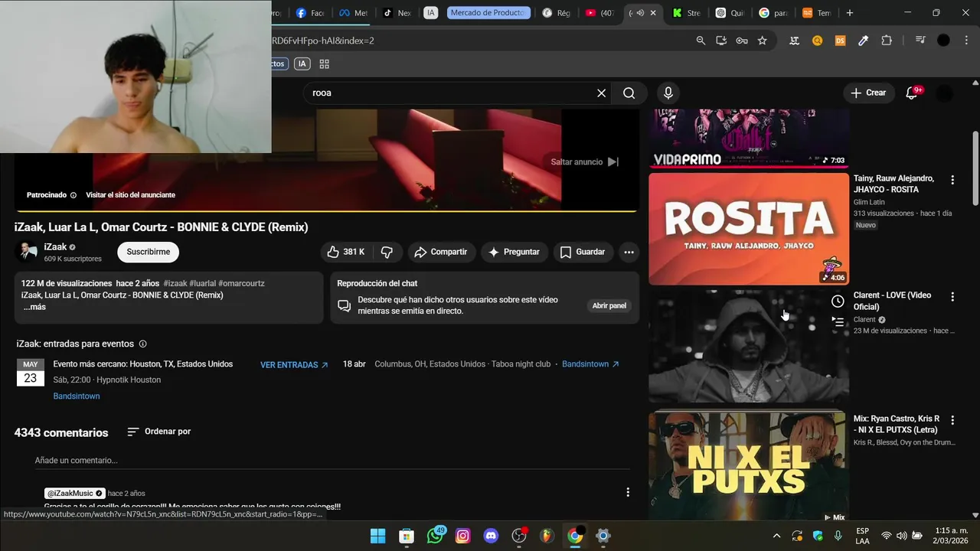Open the bookmarks grid icon beside IA
The image size is (980, 551).
324,64
